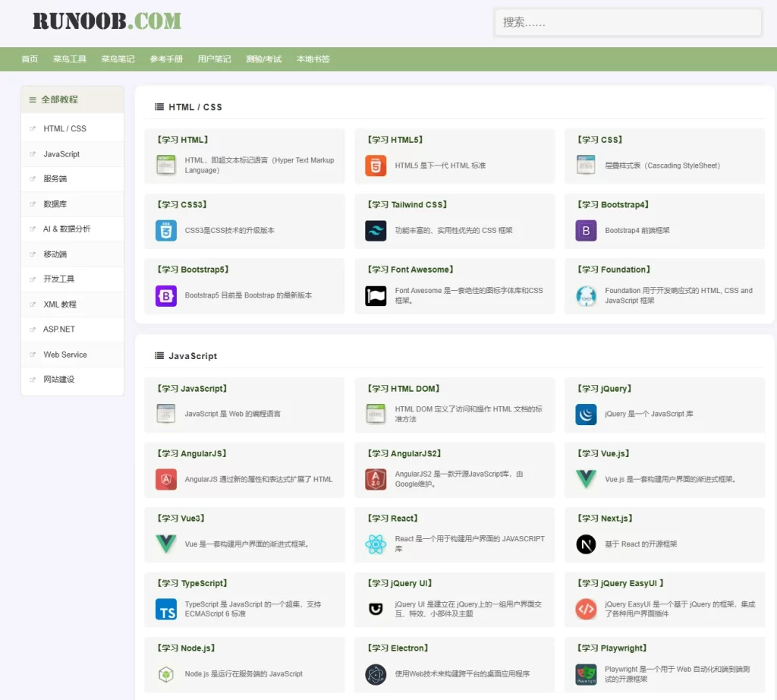The image size is (777, 700).
Task: Open 菜鸟工具 in the green navigation bar
Action: (70, 59)
